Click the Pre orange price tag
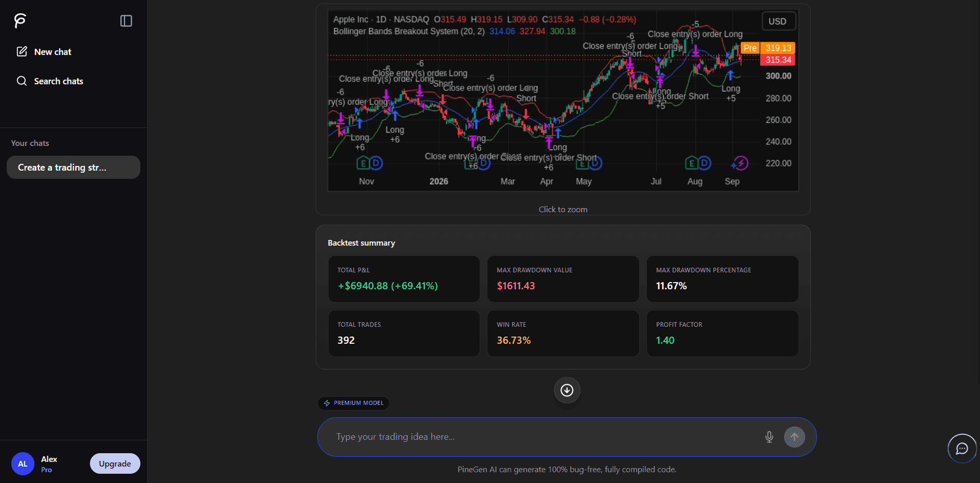The width and height of the screenshot is (980, 483). [x=750, y=48]
